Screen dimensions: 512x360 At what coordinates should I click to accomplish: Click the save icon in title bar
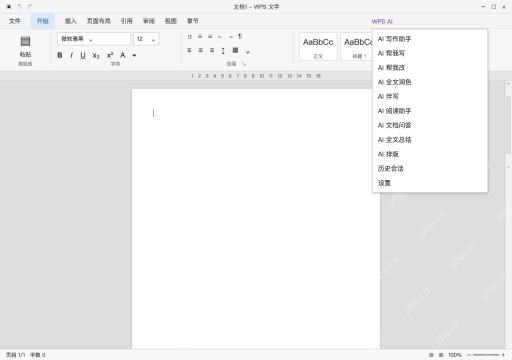[x=9, y=7]
